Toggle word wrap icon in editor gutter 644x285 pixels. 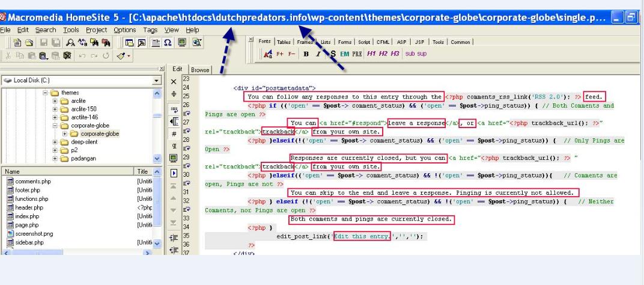174,109
